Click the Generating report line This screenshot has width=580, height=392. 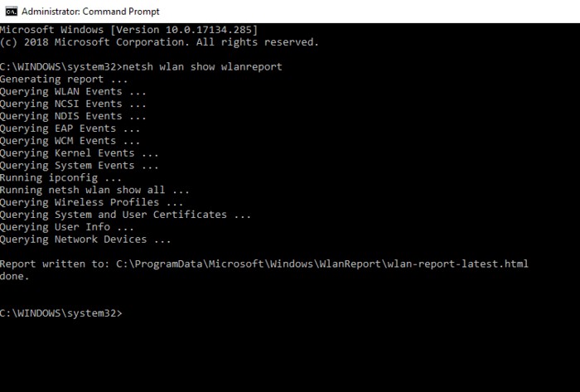point(64,79)
